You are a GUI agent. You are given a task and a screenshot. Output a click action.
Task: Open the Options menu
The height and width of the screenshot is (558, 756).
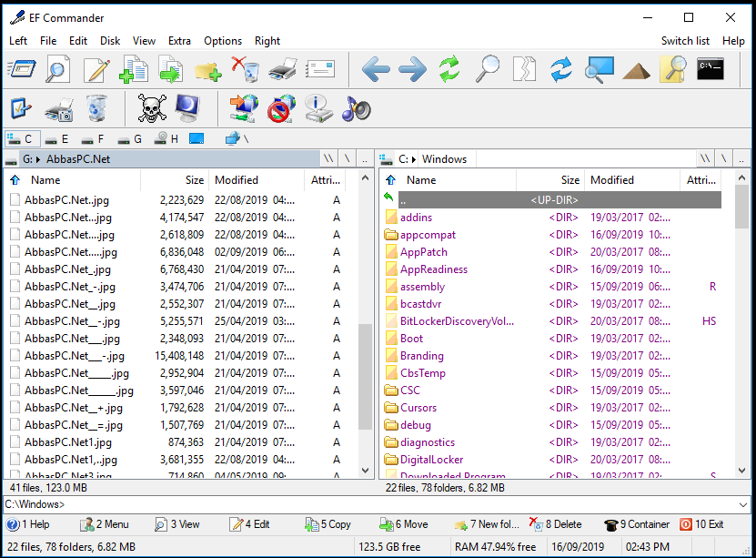pos(223,41)
